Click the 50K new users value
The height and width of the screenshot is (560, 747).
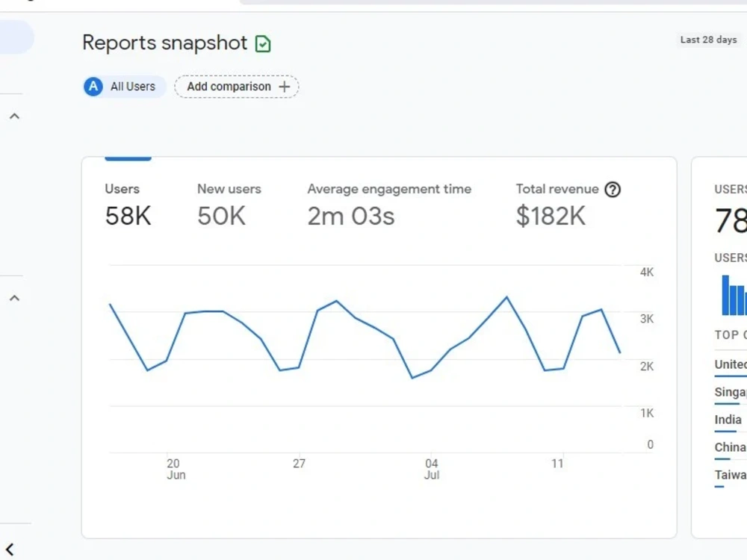[222, 217]
